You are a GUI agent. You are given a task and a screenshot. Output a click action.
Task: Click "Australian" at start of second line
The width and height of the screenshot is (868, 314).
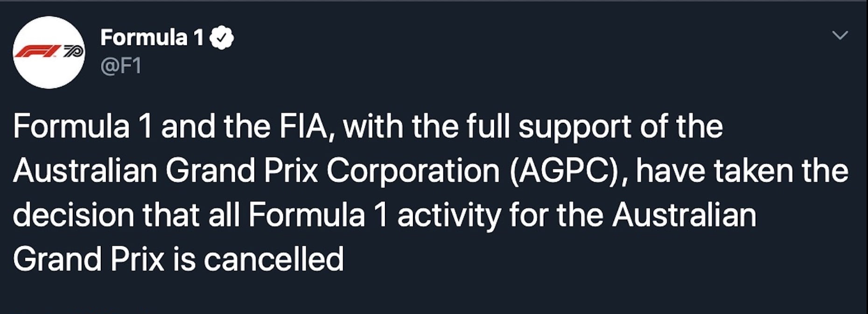tap(85, 171)
